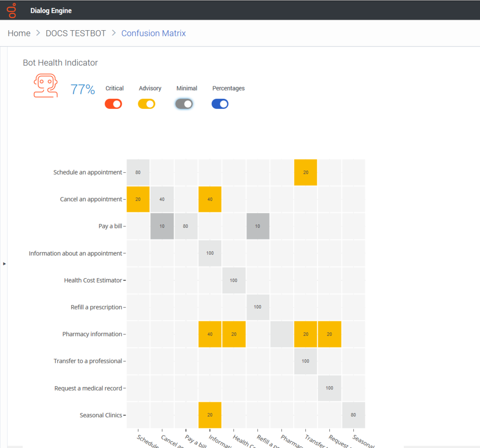Click the Genesys logo icon
Image resolution: width=480 pixels, height=448 pixels.
coord(12,11)
